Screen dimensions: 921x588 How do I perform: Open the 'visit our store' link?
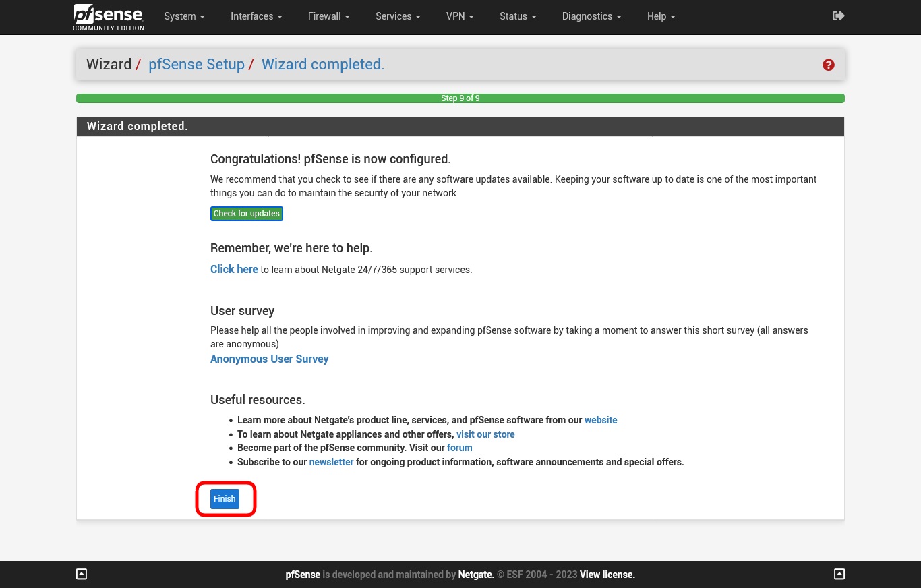pyautogui.click(x=485, y=434)
